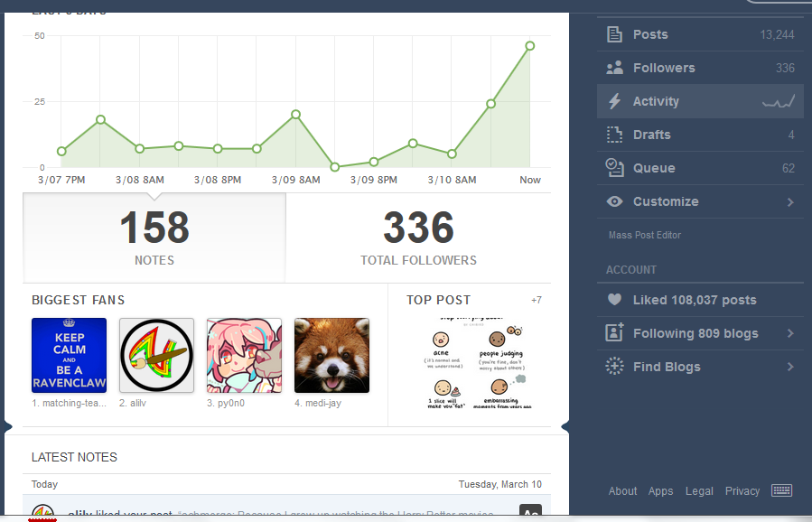The height and width of the screenshot is (522, 812).
Task: Expand the Find Blogs chevron
Action: [x=790, y=367]
